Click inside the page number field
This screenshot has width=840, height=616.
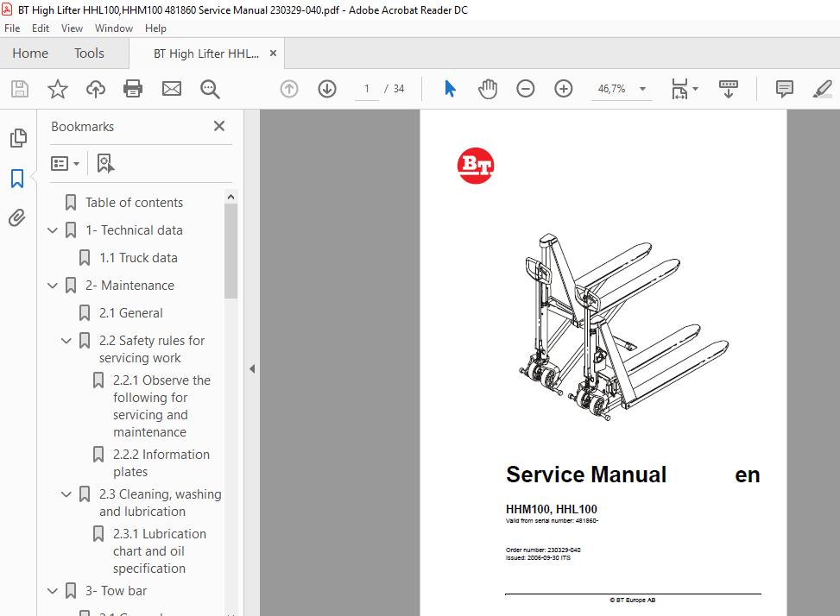[x=366, y=88]
